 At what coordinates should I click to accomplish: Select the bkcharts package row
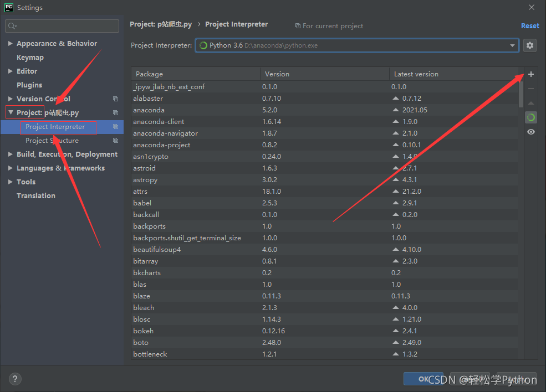coord(324,273)
